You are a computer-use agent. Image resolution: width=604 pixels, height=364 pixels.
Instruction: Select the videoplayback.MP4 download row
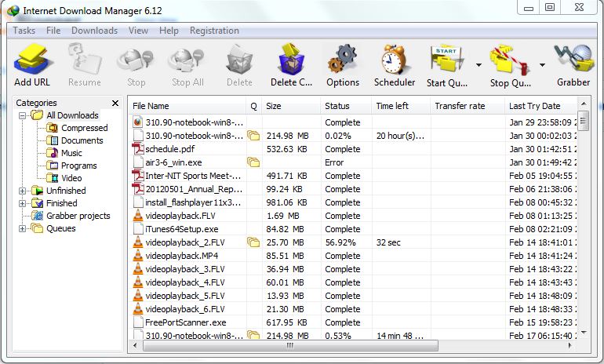(352, 256)
